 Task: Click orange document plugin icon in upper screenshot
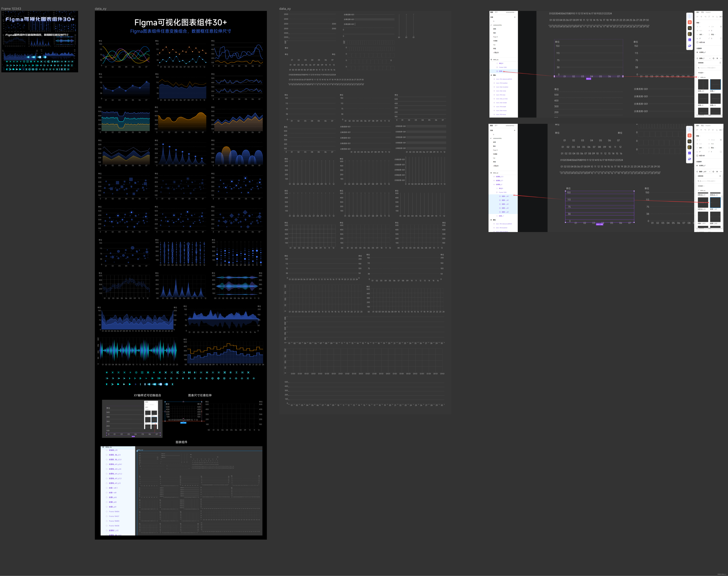(690, 22)
